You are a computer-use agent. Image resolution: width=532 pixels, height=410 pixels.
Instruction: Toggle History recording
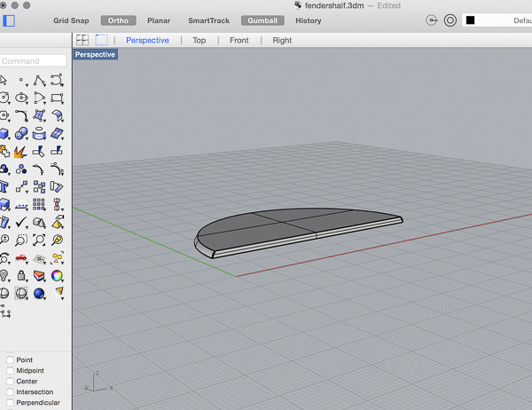pyautogui.click(x=308, y=20)
